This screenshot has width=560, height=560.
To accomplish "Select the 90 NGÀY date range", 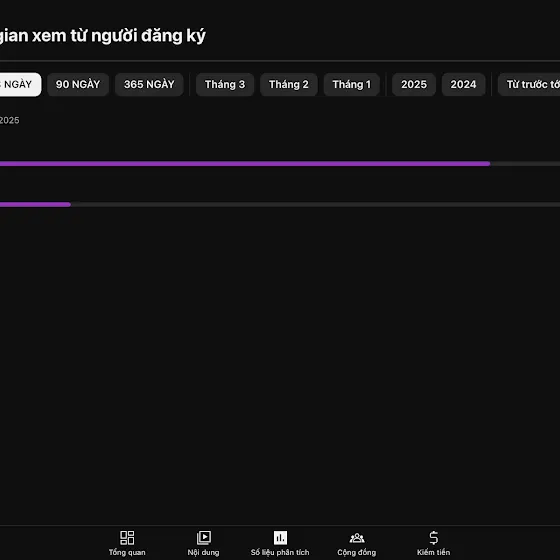I will point(78,85).
